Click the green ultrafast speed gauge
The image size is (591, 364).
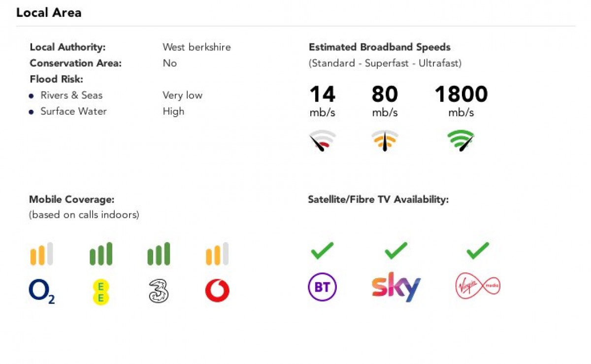461,140
